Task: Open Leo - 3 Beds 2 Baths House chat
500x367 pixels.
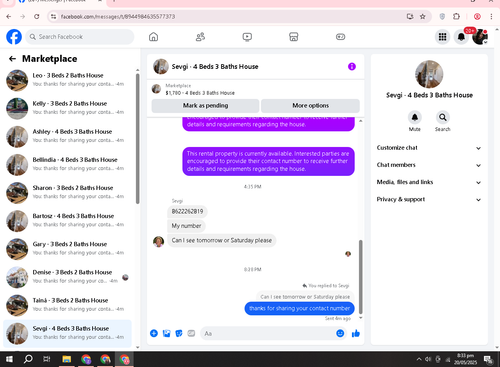Action: 67,80
